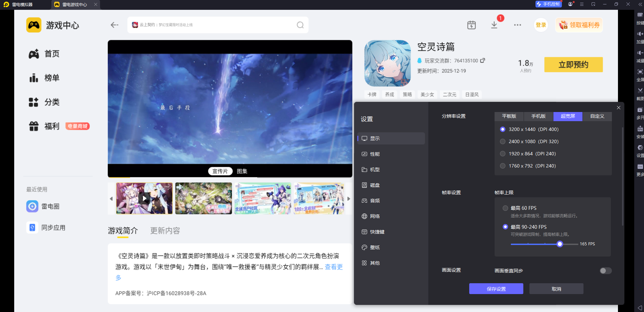Toggle the 画面垂直同步 switch
Image resolution: width=644 pixels, height=312 pixels.
605,271
